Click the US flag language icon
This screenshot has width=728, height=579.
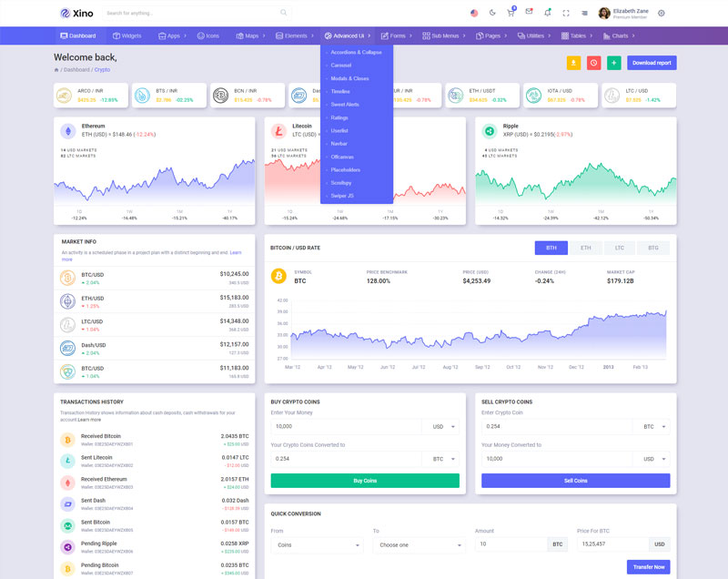pos(474,13)
